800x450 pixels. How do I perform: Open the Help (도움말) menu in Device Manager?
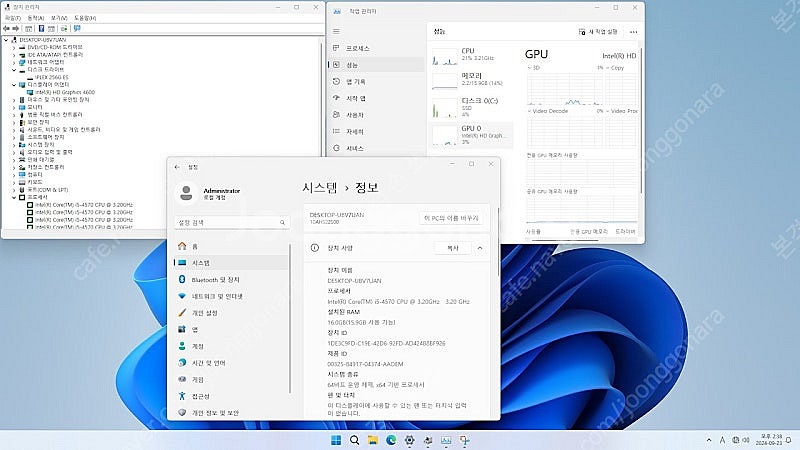[85, 18]
